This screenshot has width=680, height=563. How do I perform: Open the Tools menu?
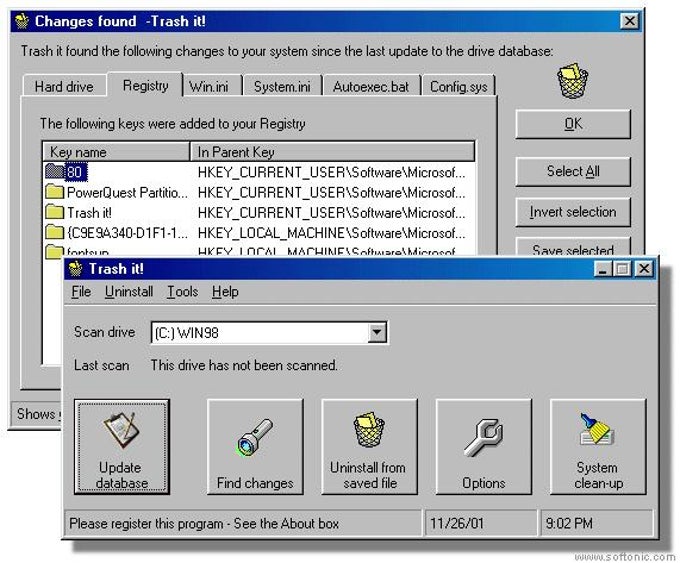(183, 291)
